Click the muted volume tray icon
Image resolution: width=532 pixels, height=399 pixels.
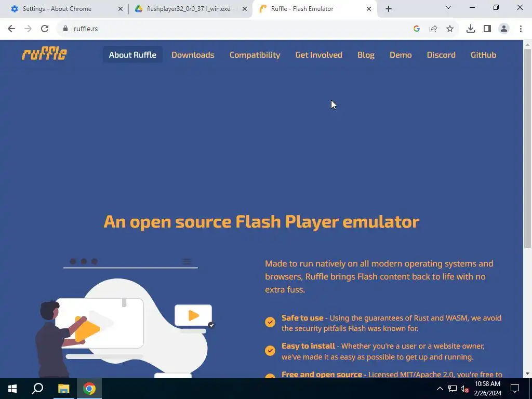pyautogui.click(x=464, y=389)
